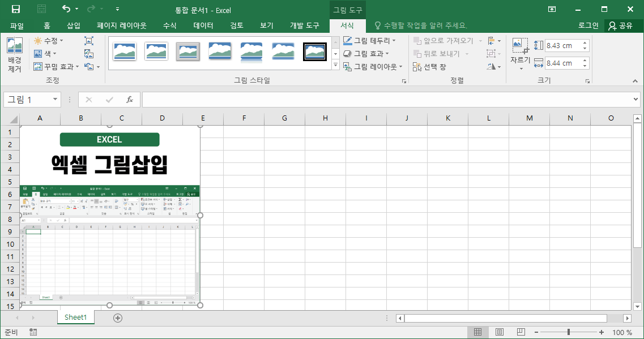This screenshot has width=644, height=339.
Task: Switch to the Formulas (수식) tab
Action: [x=169, y=25]
